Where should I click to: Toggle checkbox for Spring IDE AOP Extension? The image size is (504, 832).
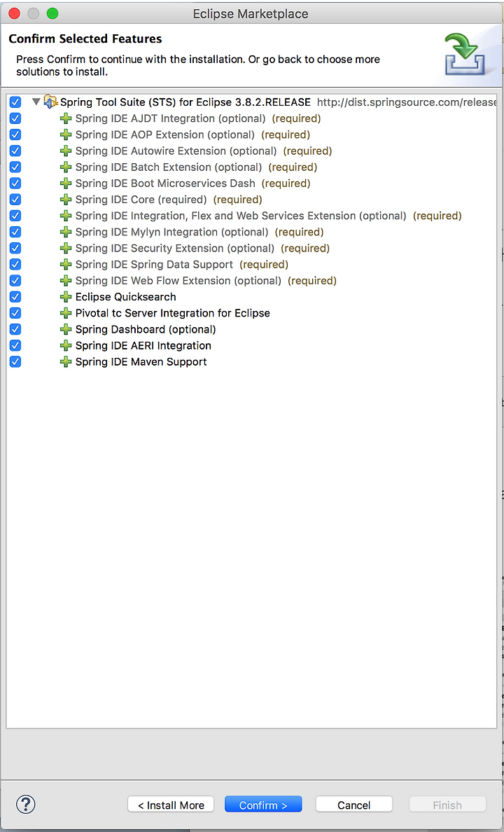coord(15,134)
